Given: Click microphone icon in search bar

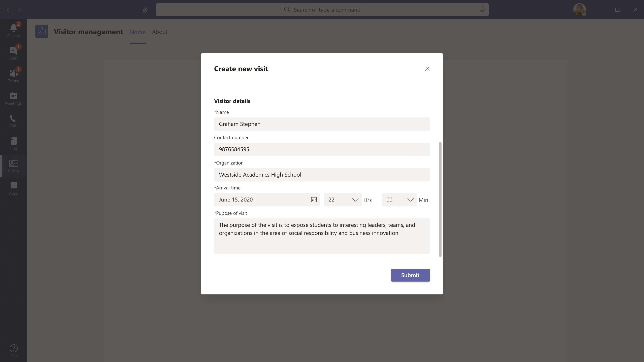Looking at the screenshot, I should [x=482, y=10].
